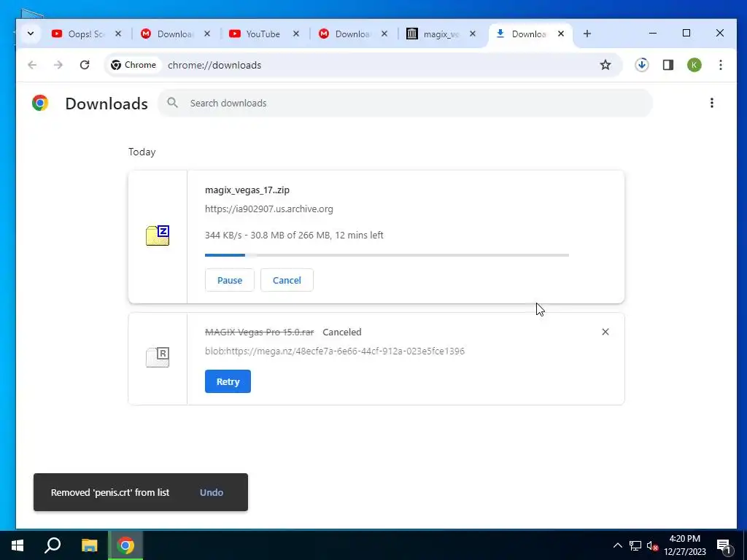Image resolution: width=747 pixels, height=560 pixels.
Task: Open Chrome's three-dot main menu
Action: click(721, 65)
